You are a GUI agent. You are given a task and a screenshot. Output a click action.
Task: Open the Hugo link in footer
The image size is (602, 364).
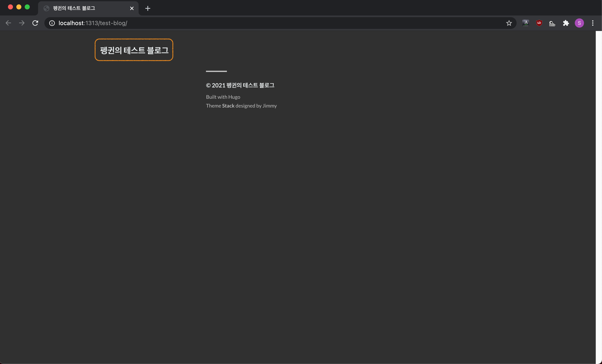(234, 97)
